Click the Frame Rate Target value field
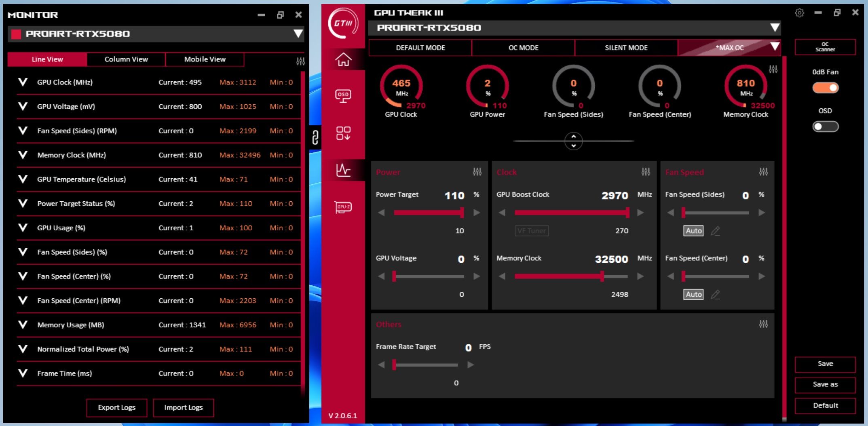 pyautogui.click(x=468, y=348)
